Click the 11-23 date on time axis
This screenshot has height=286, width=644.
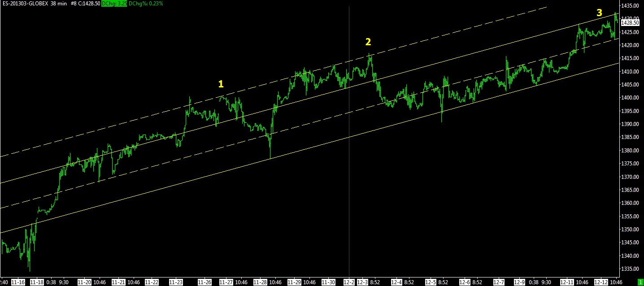pos(176,282)
